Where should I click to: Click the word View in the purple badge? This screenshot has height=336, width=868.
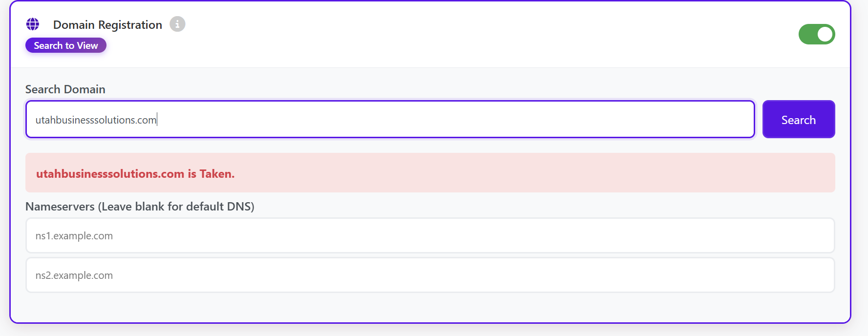(87, 45)
